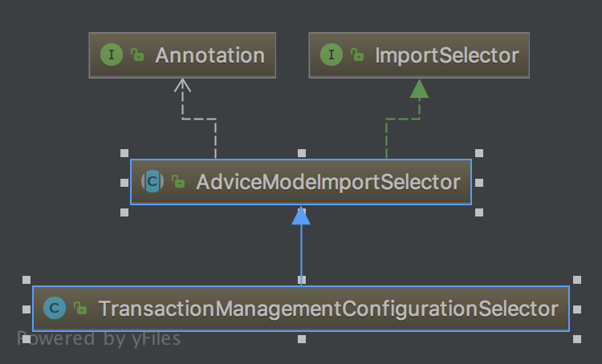The height and width of the screenshot is (364, 602).
Task: Click the lock icon beside Annotation
Action: pos(137,55)
